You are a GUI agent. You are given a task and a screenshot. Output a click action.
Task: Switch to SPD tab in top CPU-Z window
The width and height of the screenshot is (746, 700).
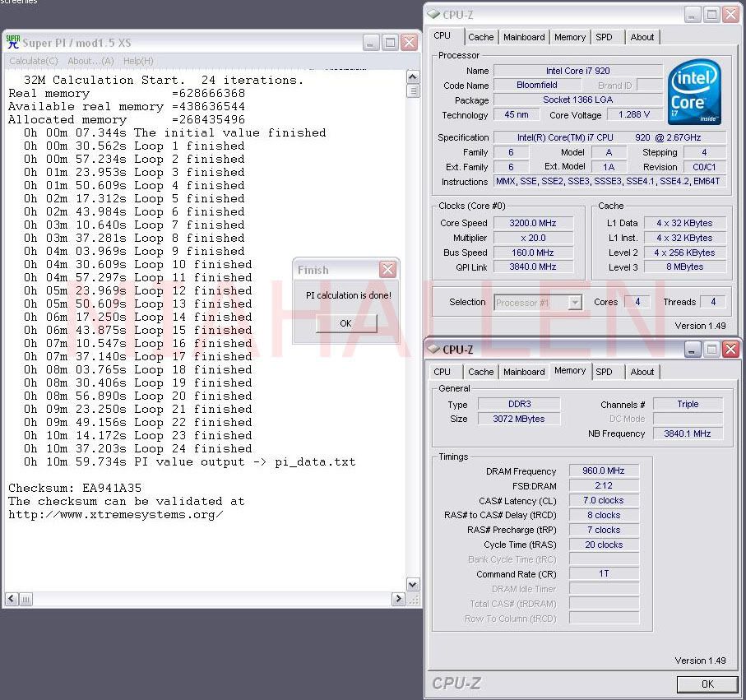click(x=605, y=37)
